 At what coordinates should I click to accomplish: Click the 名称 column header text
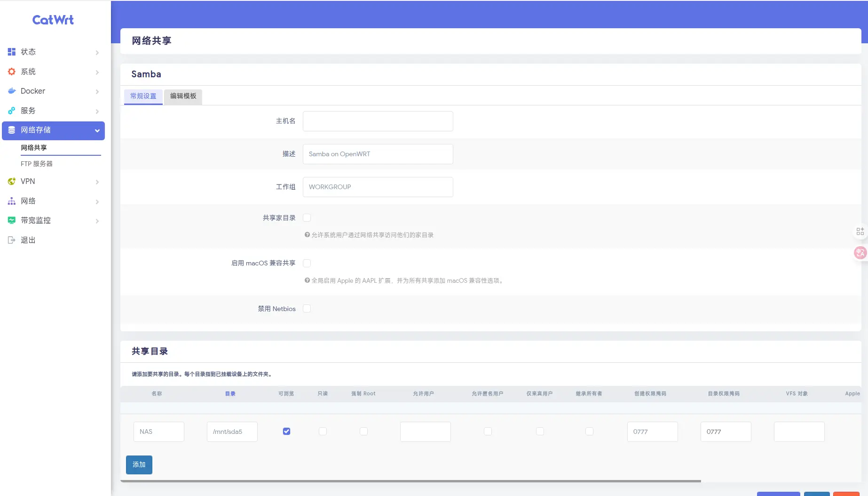click(x=157, y=393)
